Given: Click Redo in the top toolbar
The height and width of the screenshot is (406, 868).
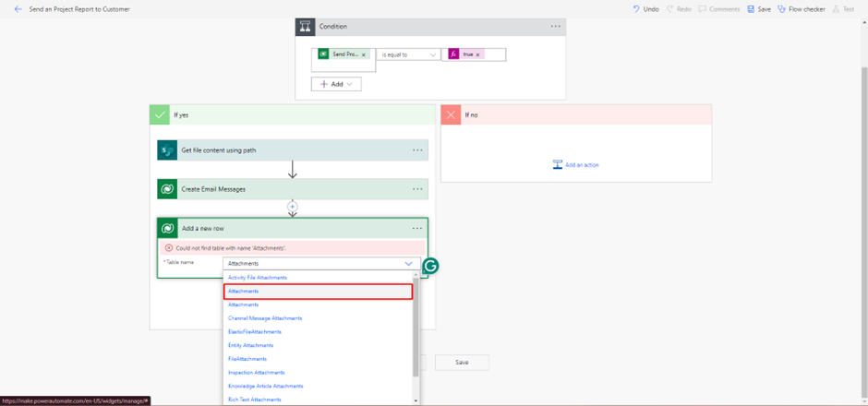Looking at the screenshot, I should pyautogui.click(x=679, y=9).
